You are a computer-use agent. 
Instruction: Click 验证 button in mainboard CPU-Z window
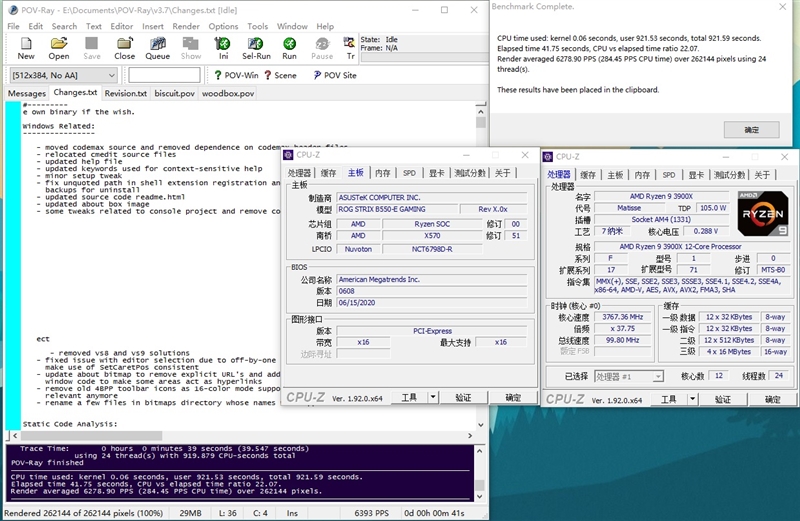click(463, 397)
